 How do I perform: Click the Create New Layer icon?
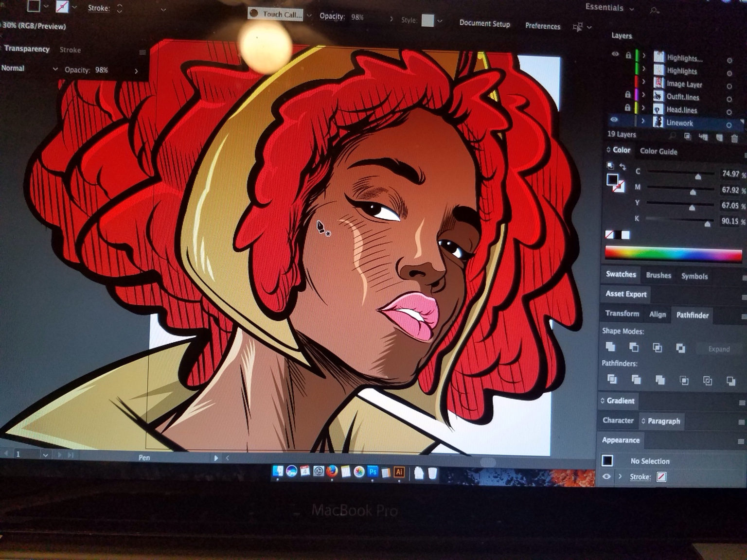click(x=719, y=138)
